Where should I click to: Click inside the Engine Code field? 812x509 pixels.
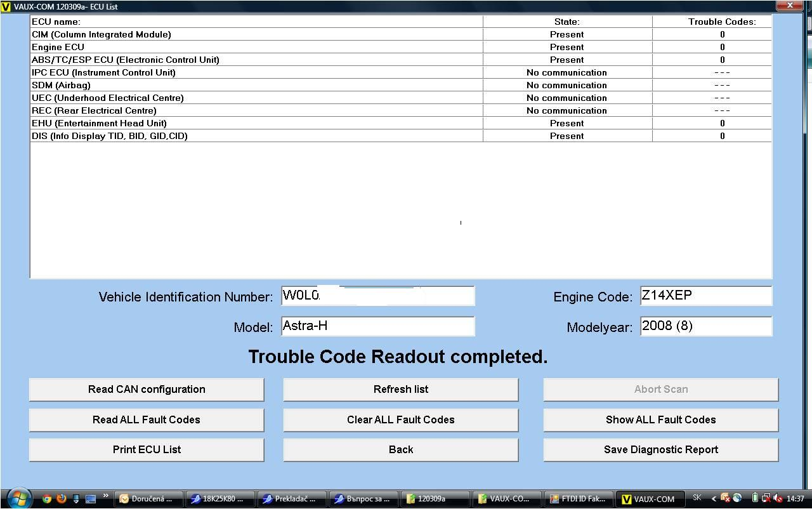point(705,296)
